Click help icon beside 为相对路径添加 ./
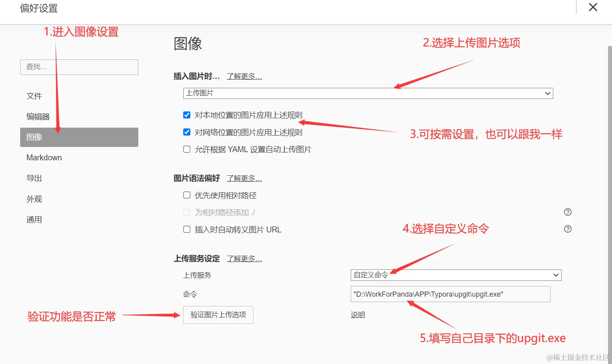 click(568, 212)
